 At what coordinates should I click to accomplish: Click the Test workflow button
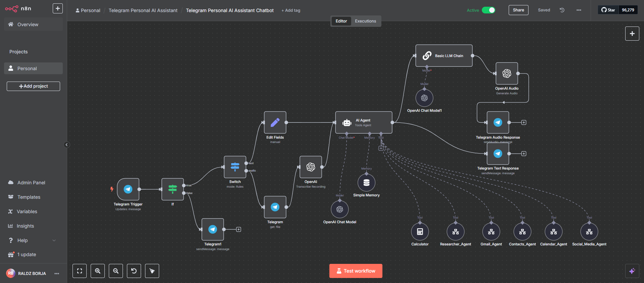click(356, 271)
